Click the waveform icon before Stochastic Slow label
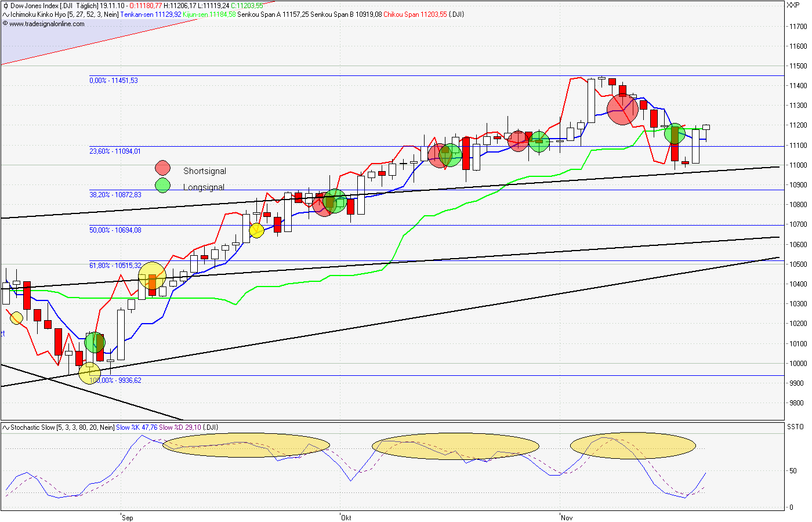This screenshot has height=522, width=812. (5, 427)
